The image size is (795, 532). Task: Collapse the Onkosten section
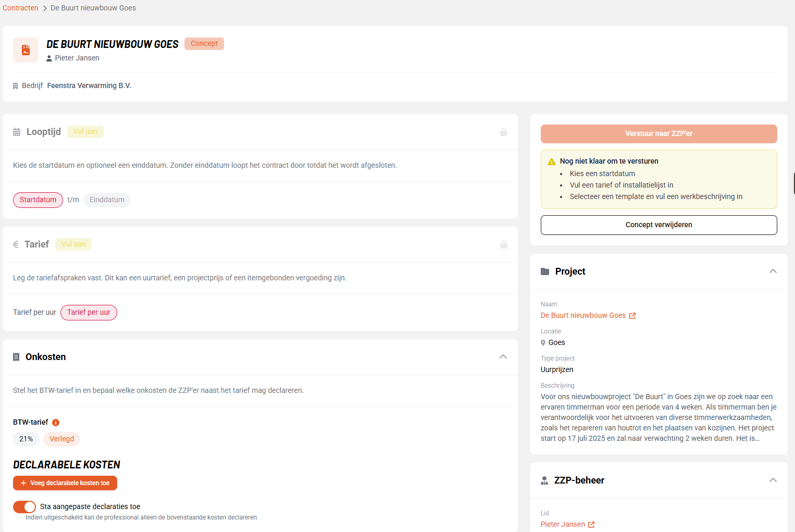(503, 357)
